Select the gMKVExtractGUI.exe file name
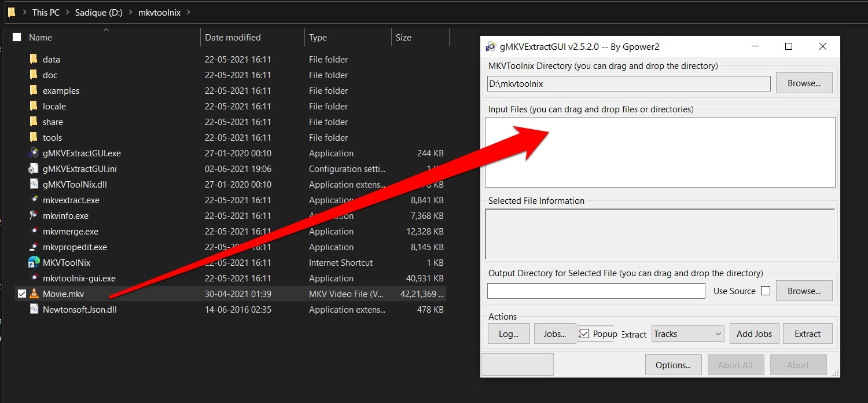Image resolution: width=868 pixels, height=403 pixels. (82, 153)
